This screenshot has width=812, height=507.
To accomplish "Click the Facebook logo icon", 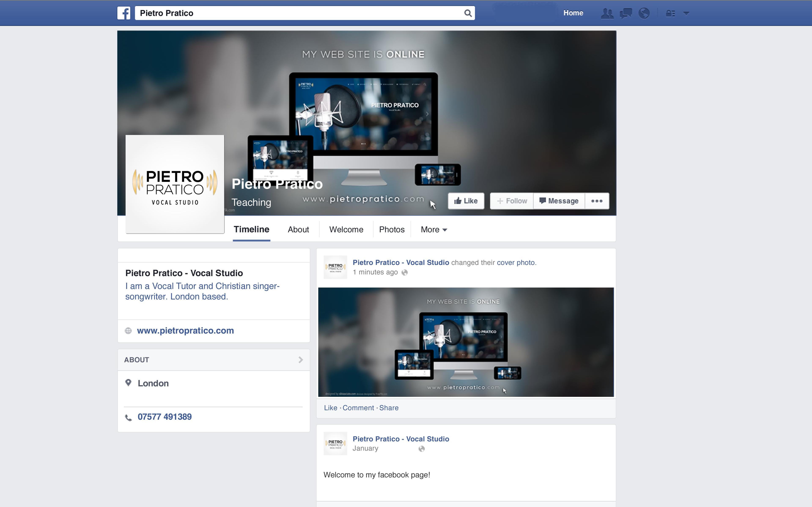I will 124,13.
